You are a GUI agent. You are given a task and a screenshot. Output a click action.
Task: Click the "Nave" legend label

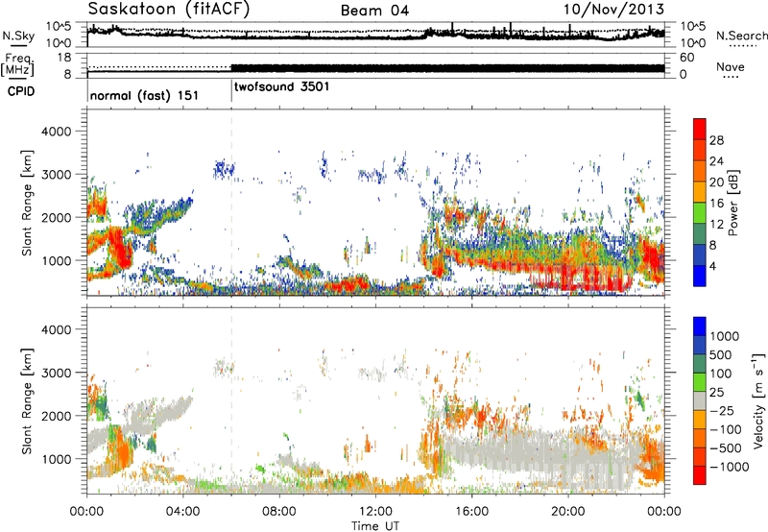click(x=731, y=67)
